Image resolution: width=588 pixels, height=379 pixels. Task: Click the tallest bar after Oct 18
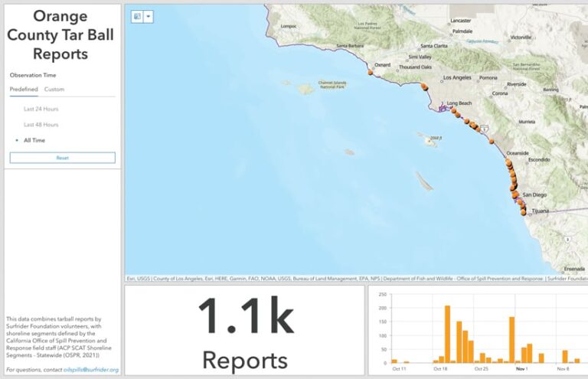point(447,335)
